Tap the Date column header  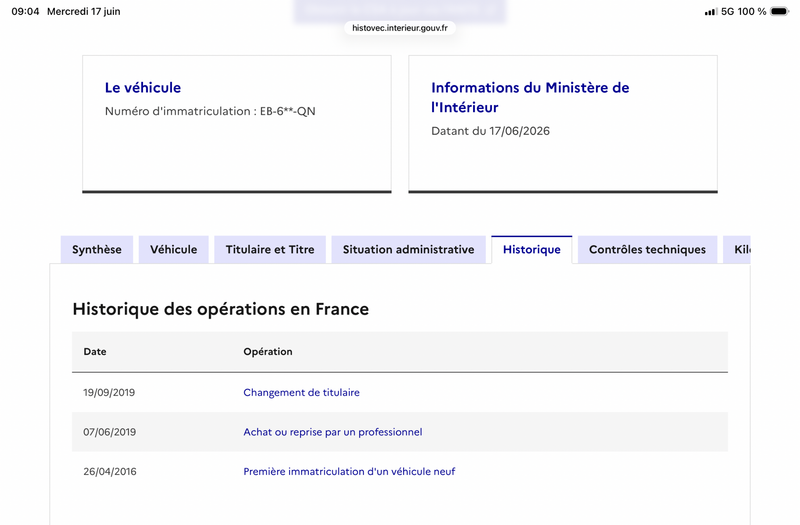(x=95, y=352)
